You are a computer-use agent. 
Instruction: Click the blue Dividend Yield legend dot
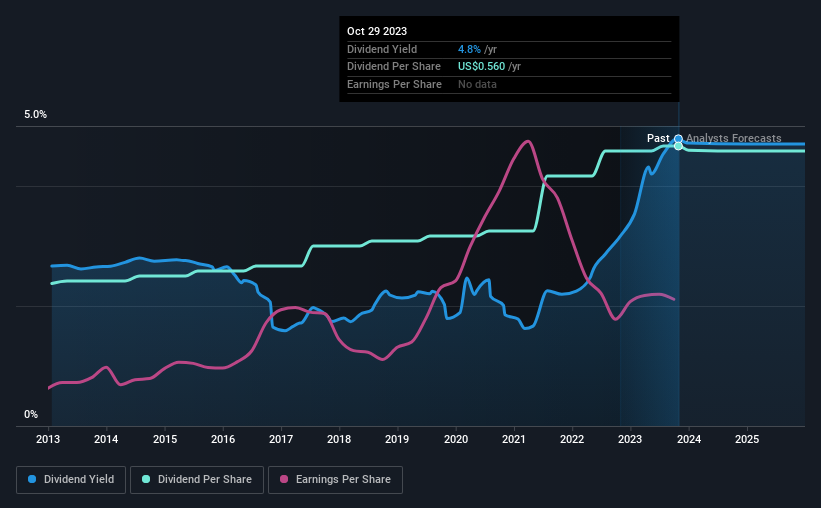pyautogui.click(x=32, y=479)
